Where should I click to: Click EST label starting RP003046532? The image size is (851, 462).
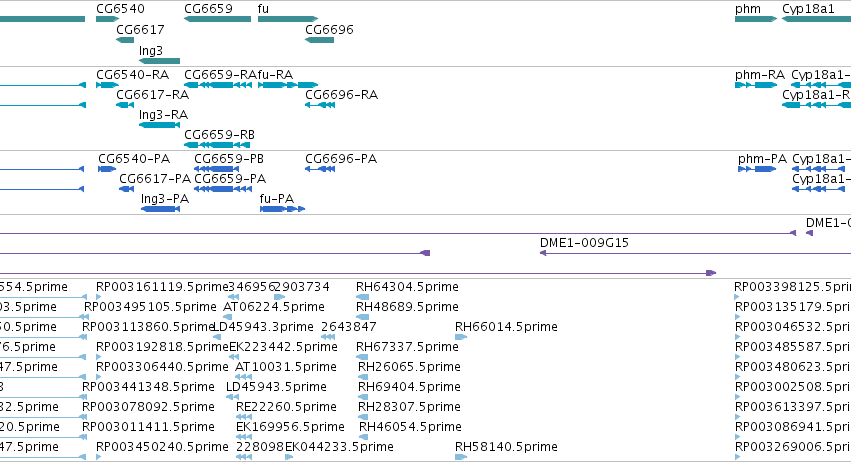793,327
